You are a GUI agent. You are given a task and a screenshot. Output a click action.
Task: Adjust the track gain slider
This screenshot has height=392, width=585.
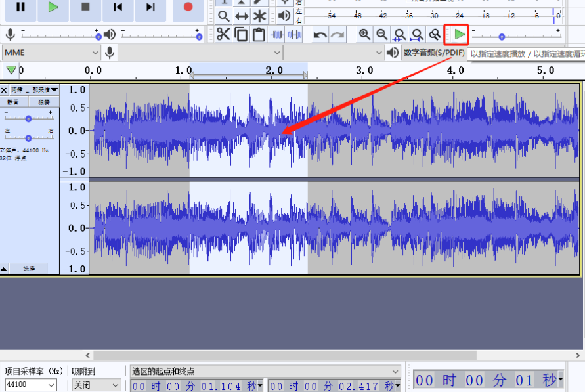pyautogui.click(x=29, y=118)
